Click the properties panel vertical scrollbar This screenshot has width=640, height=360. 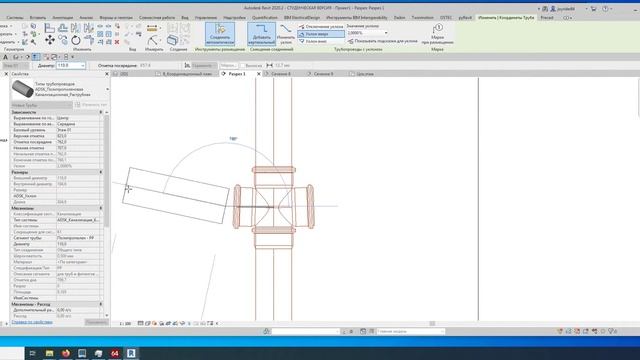pos(107,171)
